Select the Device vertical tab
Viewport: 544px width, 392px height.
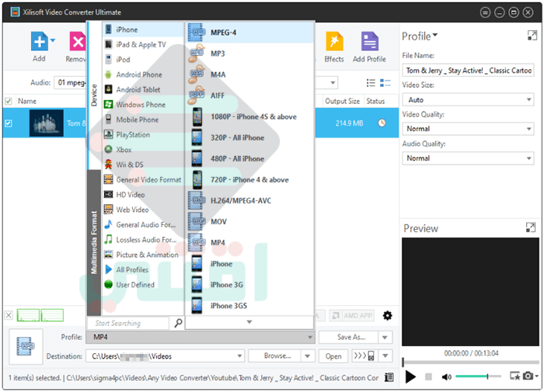click(x=94, y=95)
